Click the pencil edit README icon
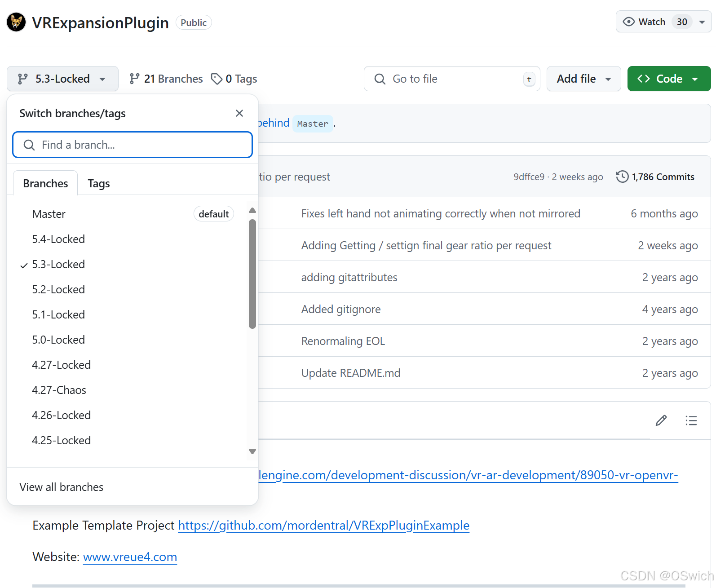This screenshot has height=588, width=716. [x=661, y=420]
